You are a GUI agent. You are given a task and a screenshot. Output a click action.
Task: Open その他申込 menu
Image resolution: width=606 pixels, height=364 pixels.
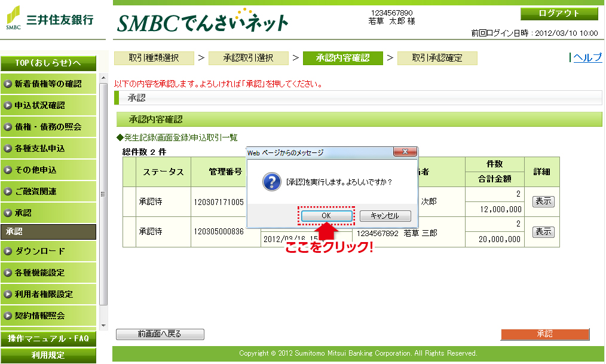[x=48, y=170]
